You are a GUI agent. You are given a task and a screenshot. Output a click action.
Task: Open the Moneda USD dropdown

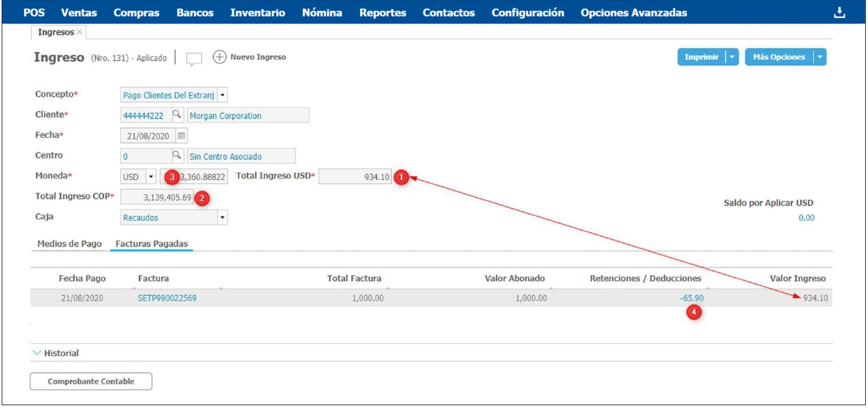click(151, 177)
